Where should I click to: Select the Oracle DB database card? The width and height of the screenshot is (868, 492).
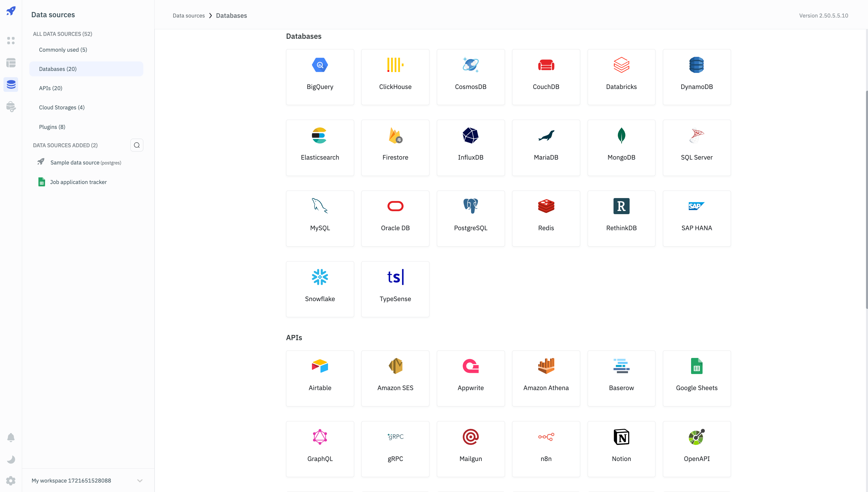point(395,219)
